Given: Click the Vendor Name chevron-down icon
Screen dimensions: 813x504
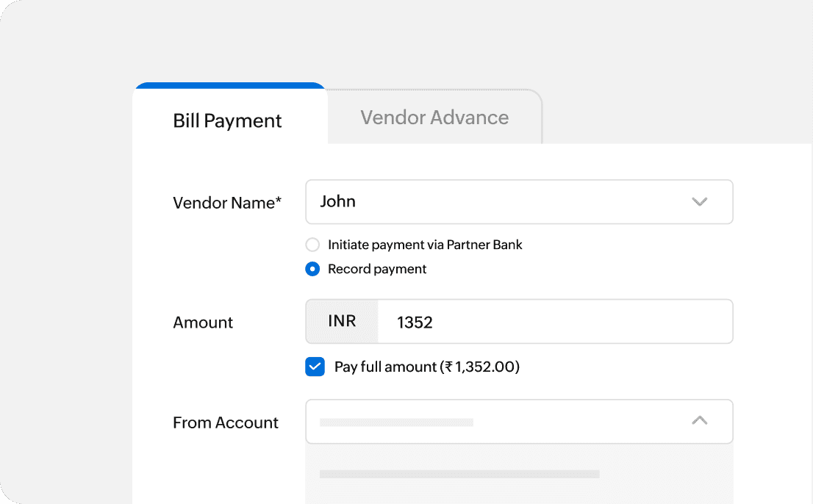Looking at the screenshot, I should click(699, 201).
